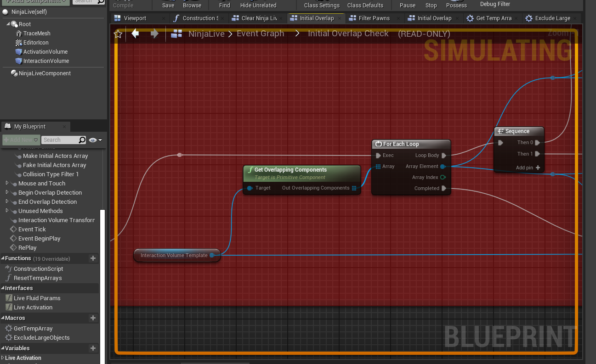Switch to the Viewport tab

point(135,18)
